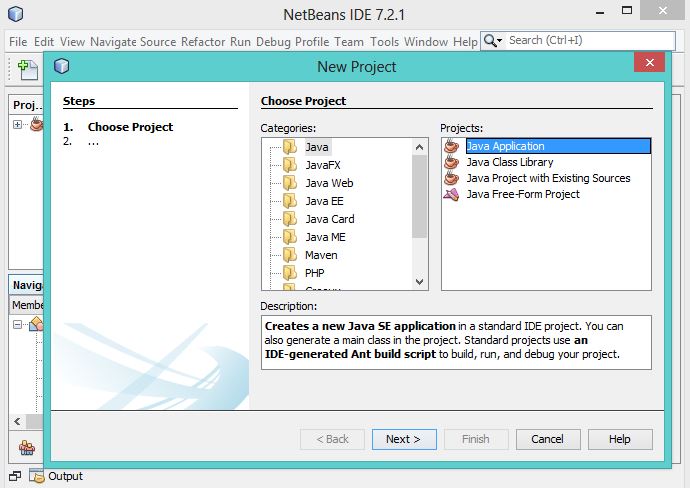Select the Maven category
This screenshot has width=690, height=488.
(x=321, y=255)
